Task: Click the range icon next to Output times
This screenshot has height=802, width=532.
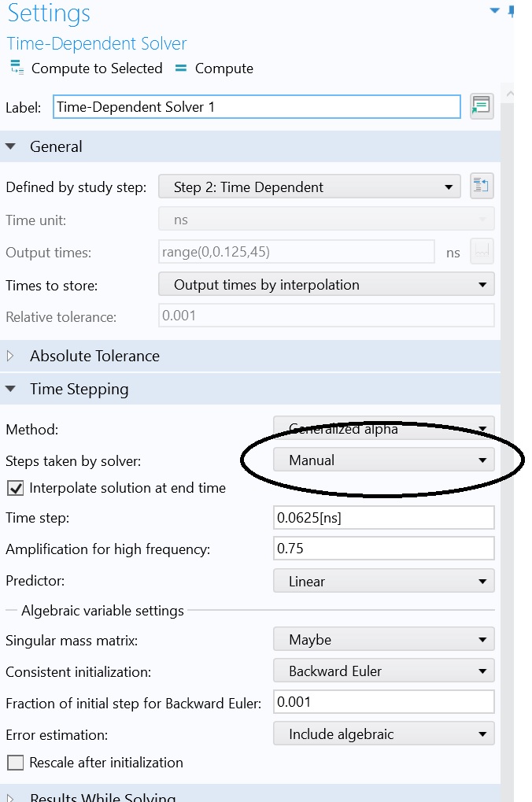Action: click(x=482, y=252)
